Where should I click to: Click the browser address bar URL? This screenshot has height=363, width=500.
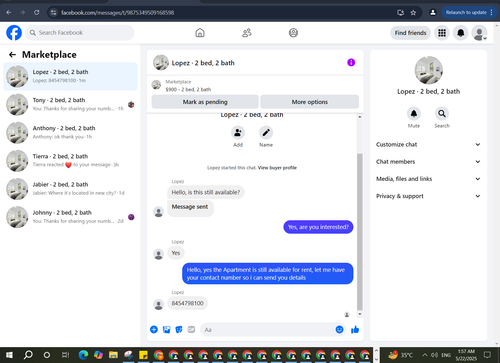(118, 13)
